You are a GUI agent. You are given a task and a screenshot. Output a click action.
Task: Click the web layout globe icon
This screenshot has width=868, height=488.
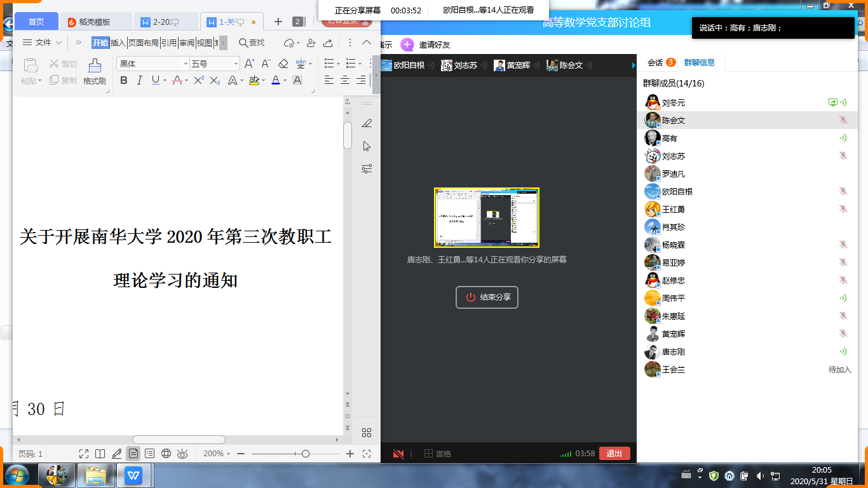(x=166, y=454)
